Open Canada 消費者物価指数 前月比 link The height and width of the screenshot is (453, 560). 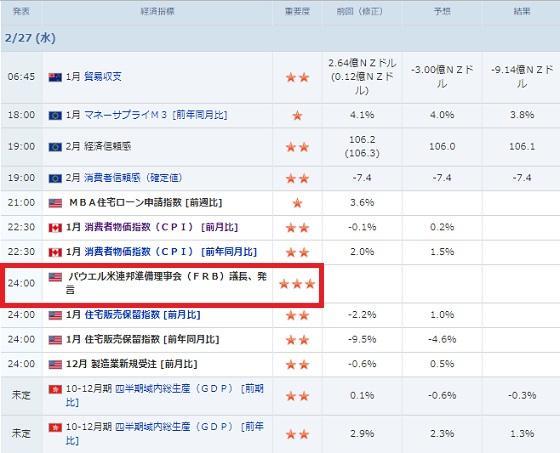[161, 227]
